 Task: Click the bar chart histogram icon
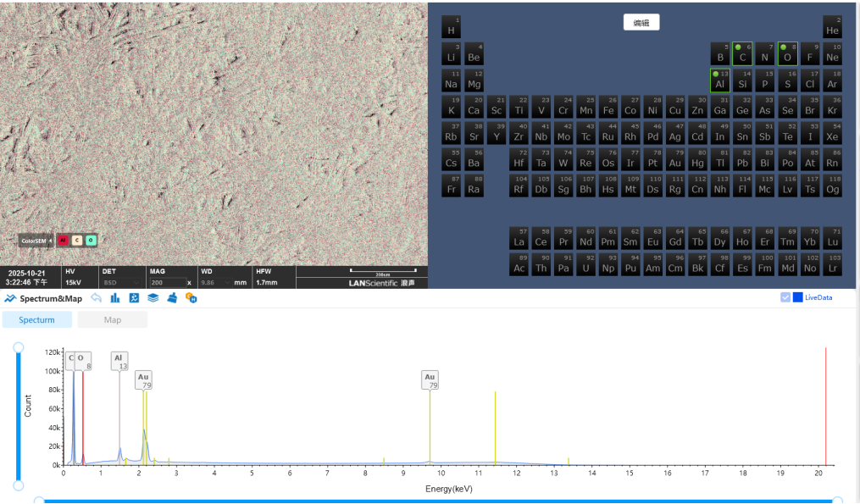tap(115, 297)
